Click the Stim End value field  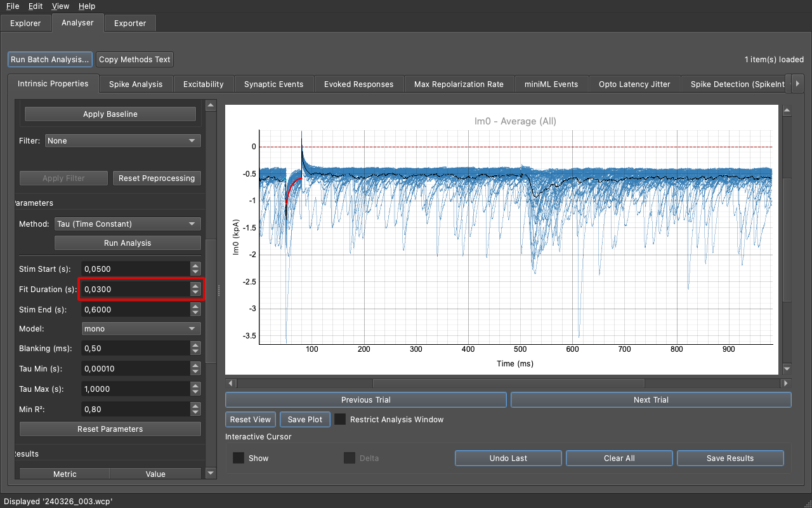135,310
